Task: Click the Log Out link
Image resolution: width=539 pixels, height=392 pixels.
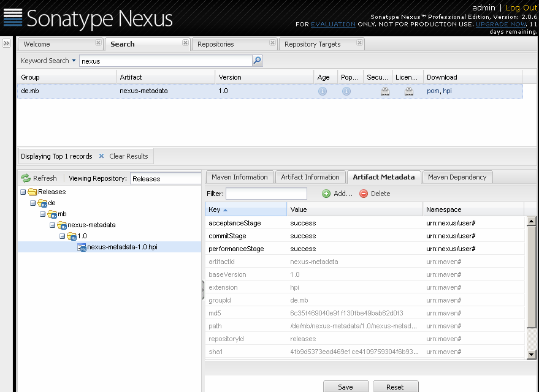Action: 521,7
